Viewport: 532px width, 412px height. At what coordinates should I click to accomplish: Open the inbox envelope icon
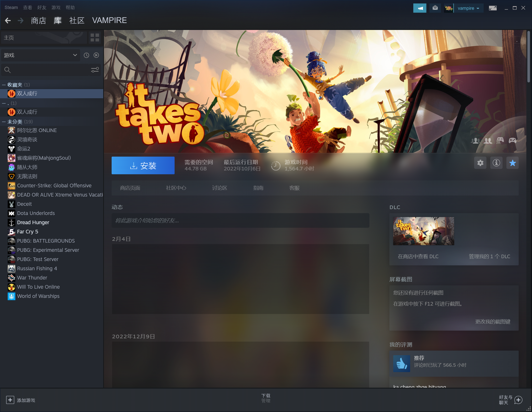coord(435,8)
